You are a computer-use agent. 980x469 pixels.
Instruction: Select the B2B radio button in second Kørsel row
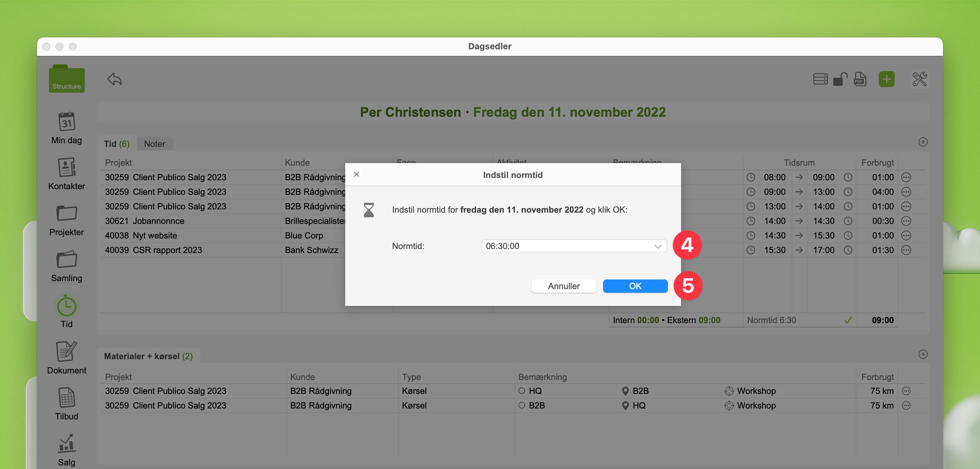(x=522, y=405)
